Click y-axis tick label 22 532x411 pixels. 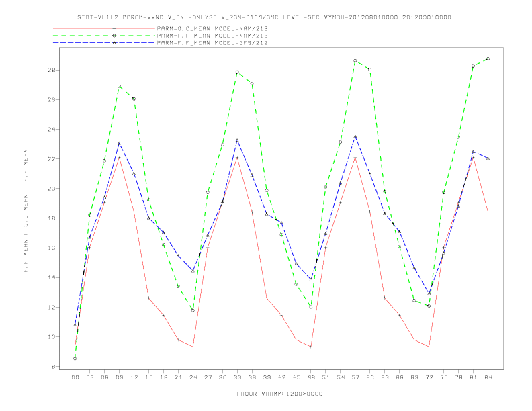52,159
